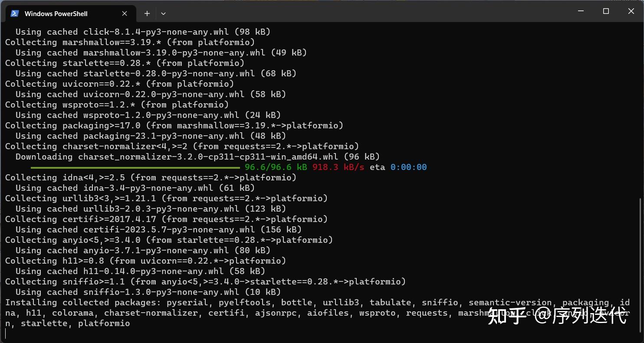The image size is (644, 343).
Task: Click the 'Using cached uvicorn-0.22.0' line
Action: [151, 95]
